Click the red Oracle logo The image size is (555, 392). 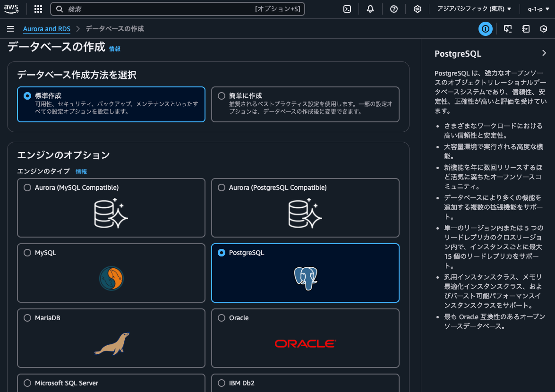tap(305, 343)
